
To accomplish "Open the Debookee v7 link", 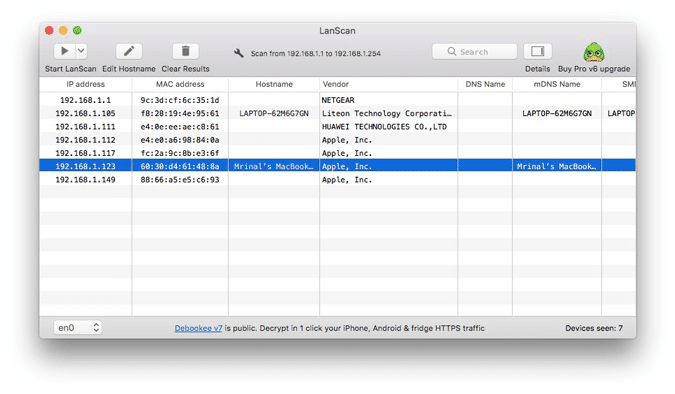I will [198, 328].
